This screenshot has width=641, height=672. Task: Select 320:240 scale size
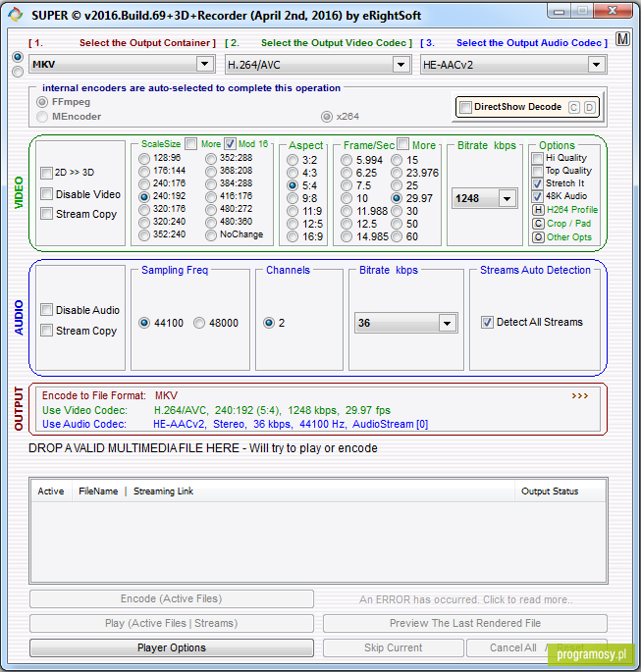pyautogui.click(x=144, y=222)
